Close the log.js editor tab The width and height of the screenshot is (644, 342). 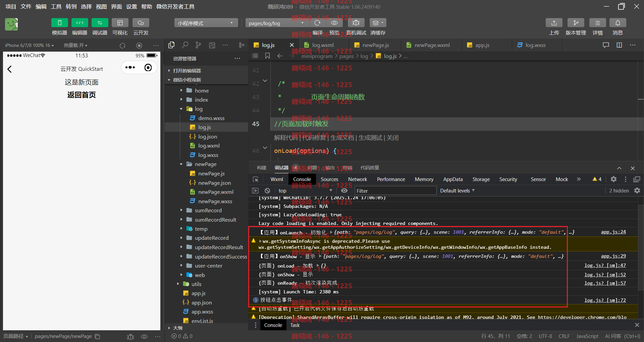pyautogui.click(x=292, y=45)
